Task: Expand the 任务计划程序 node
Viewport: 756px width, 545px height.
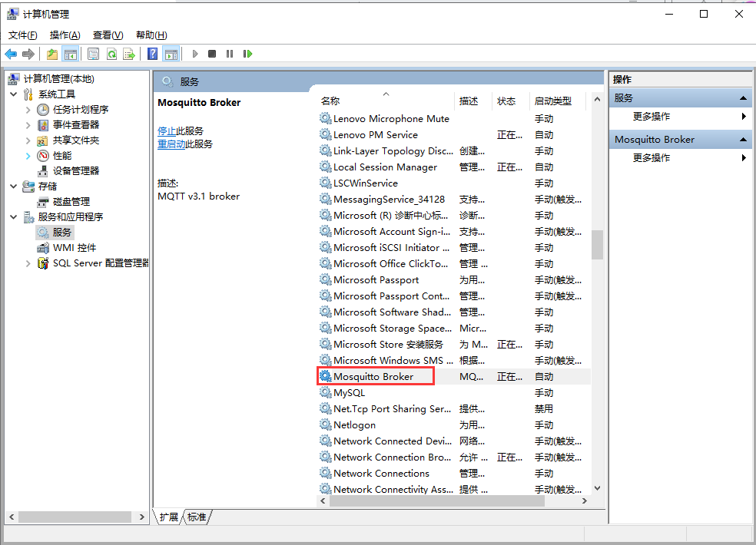Action: pos(28,110)
